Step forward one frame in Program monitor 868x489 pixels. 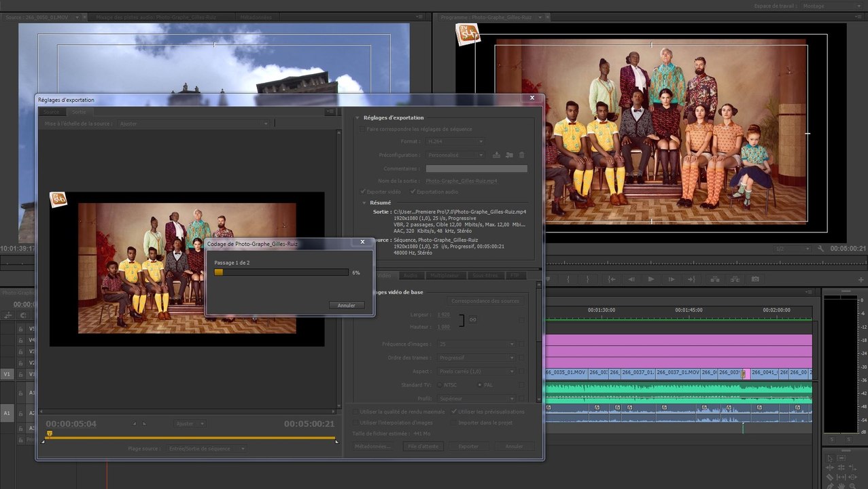(672, 279)
